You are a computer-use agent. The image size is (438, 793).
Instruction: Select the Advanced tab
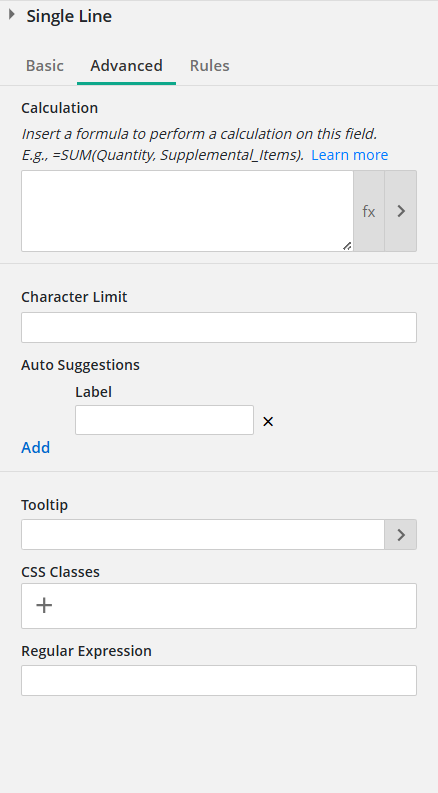(x=126, y=66)
